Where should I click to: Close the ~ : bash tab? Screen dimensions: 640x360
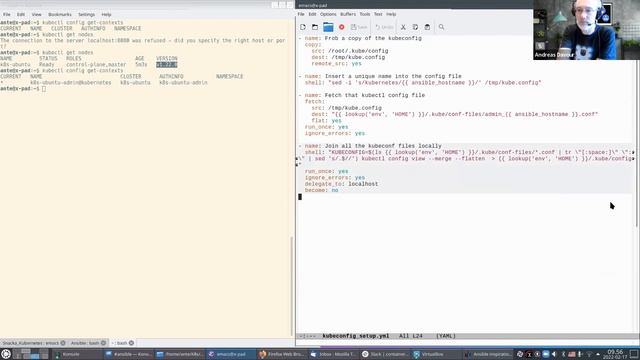131,343
